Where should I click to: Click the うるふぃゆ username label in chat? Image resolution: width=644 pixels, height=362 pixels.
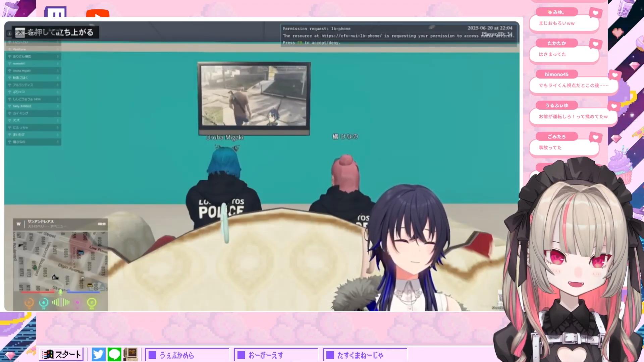(x=556, y=105)
